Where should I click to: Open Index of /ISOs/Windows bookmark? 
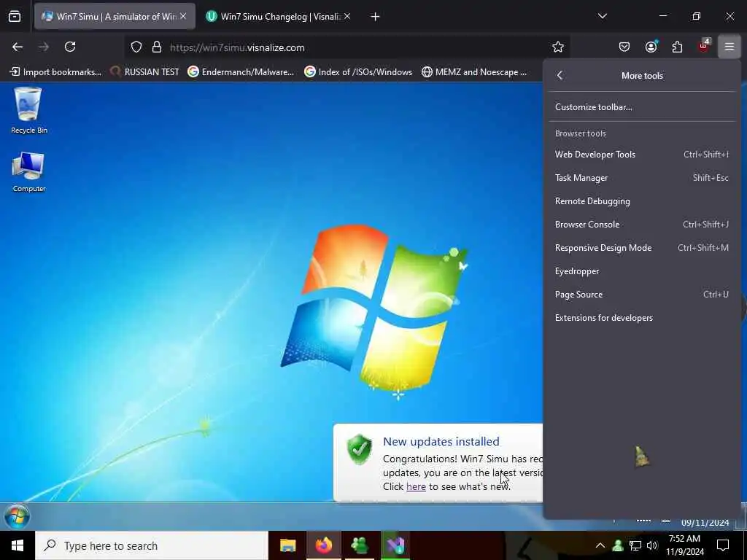(358, 72)
